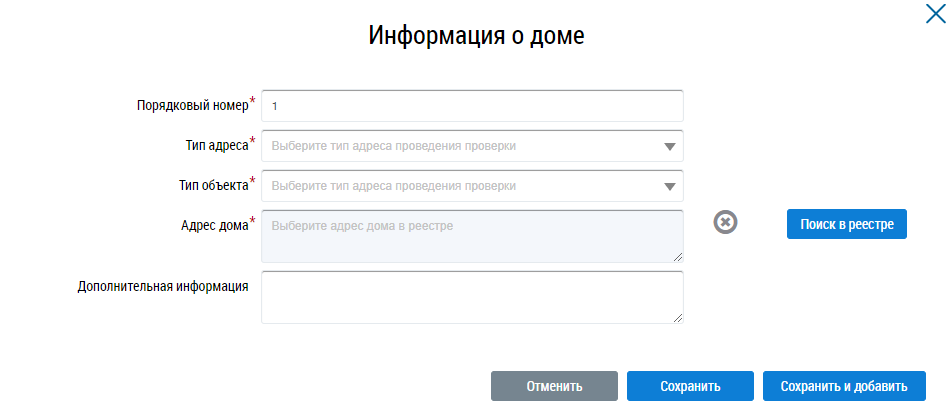
Task: Grab the Адрес дома resize handle
Action: (677, 256)
